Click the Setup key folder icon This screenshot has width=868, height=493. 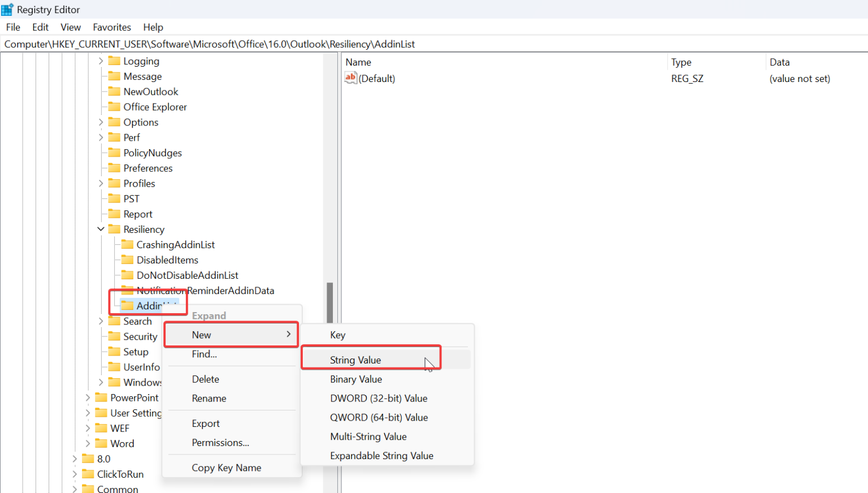(x=114, y=351)
